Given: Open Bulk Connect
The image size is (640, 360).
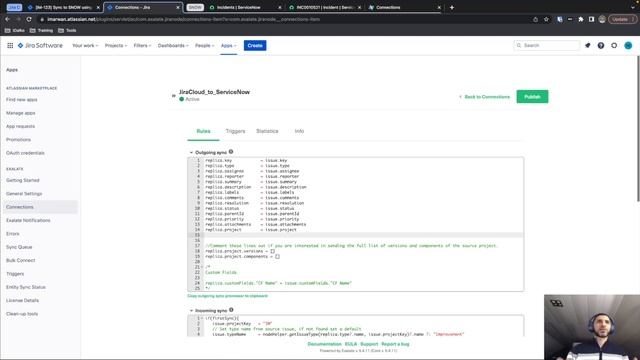Looking at the screenshot, I should pos(20,260).
